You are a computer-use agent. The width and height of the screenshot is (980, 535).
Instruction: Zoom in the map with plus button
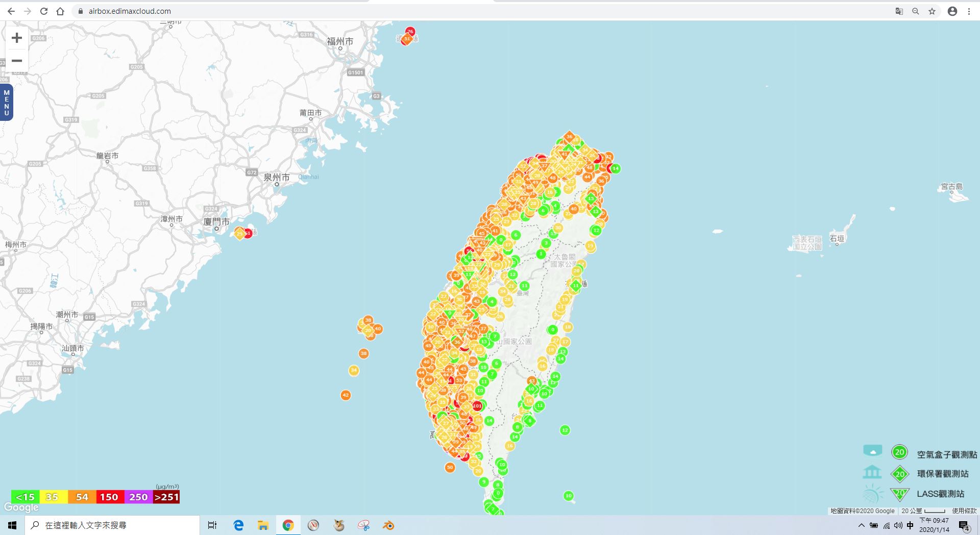17,38
